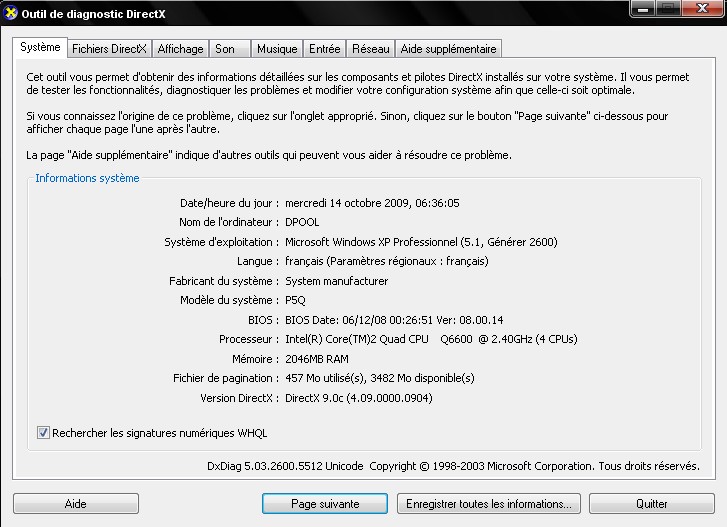This screenshot has height=527, width=727.
Task: Click the DirectX 9.0c version text
Action: (359, 398)
